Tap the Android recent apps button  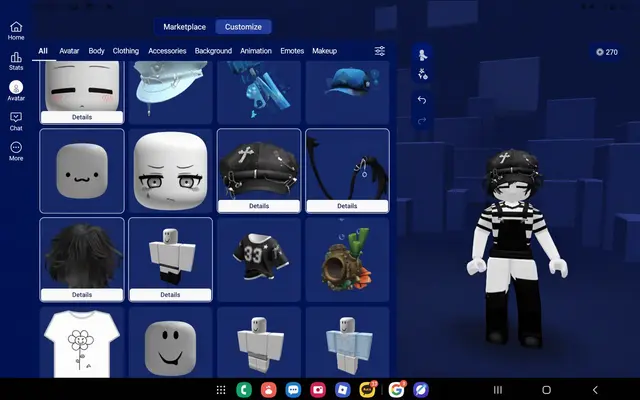coord(498,390)
